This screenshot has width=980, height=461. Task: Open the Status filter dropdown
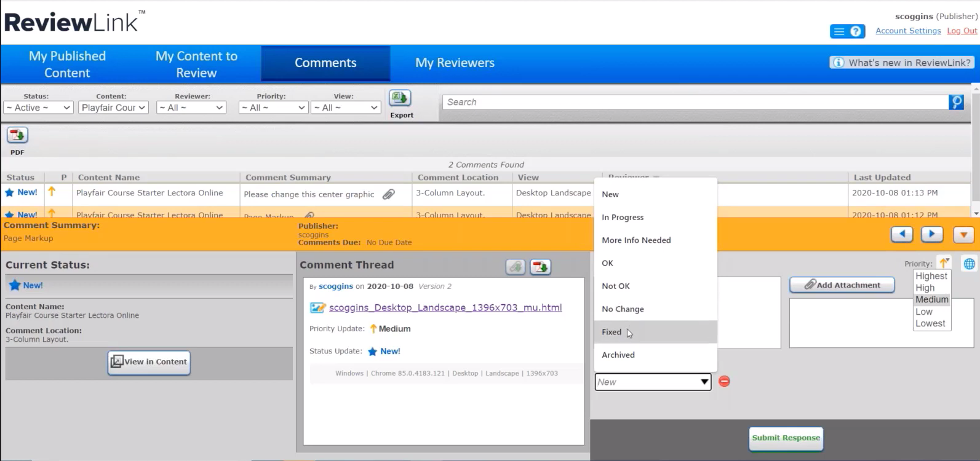tap(38, 108)
